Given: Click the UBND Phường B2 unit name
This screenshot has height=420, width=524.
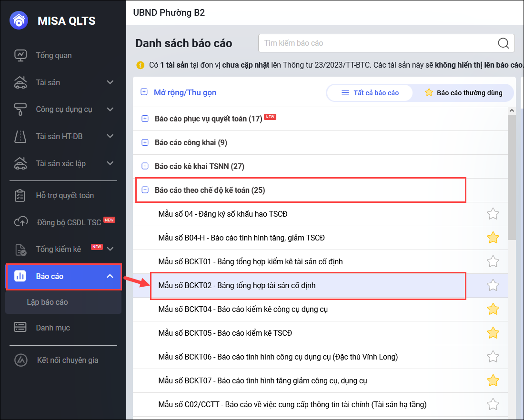Looking at the screenshot, I should [x=169, y=13].
